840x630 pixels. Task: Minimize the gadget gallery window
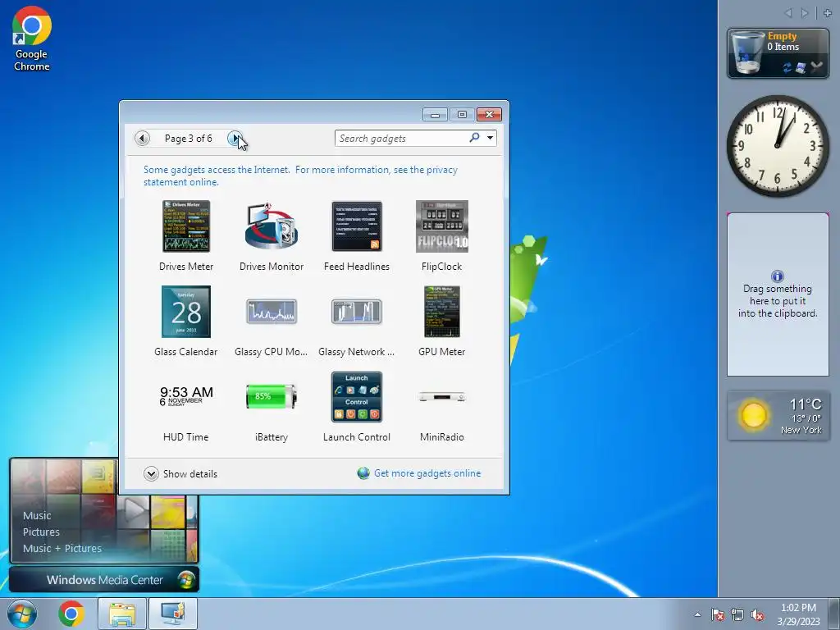click(x=435, y=114)
